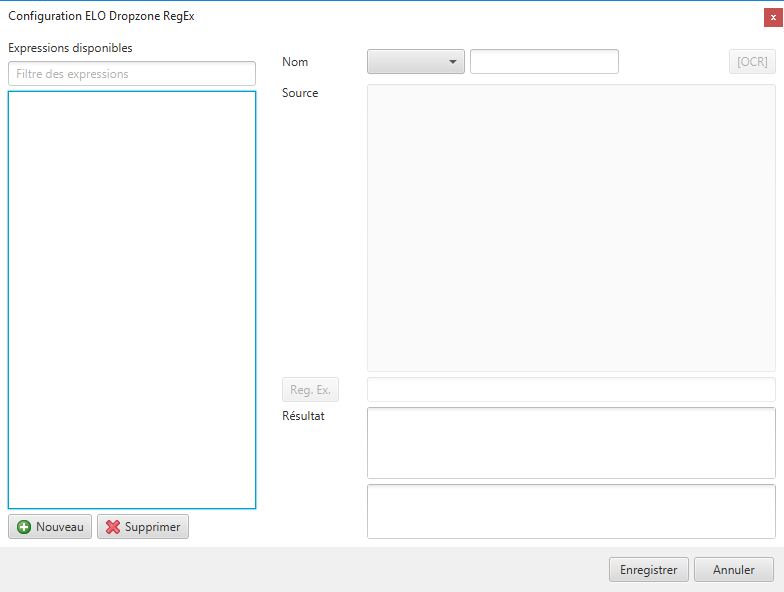Click the Reg. Ex. button
Viewport: 784px width, 592px height.
click(310, 390)
